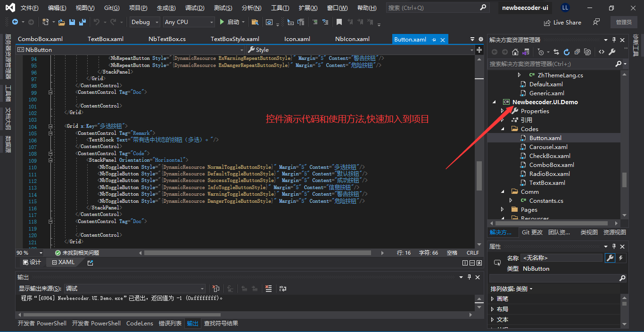
Task: Click the comment selected lines icon
Action: 314,22
